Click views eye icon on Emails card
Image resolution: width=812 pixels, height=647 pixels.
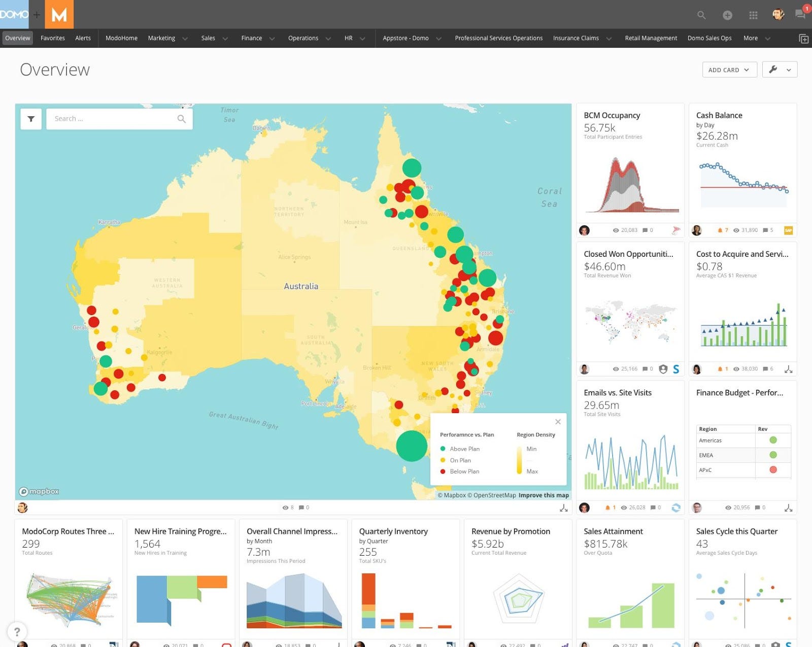[x=624, y=507]
